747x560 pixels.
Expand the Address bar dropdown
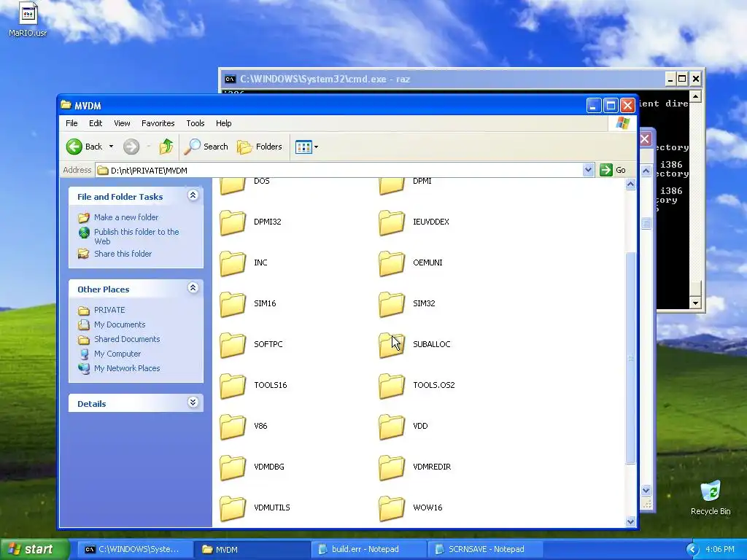588,169
